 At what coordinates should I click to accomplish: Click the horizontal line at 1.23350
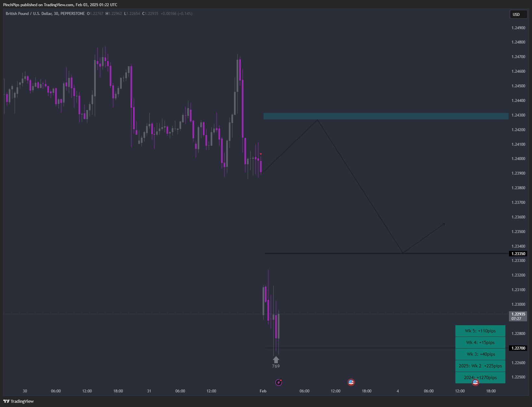point(387,253)
